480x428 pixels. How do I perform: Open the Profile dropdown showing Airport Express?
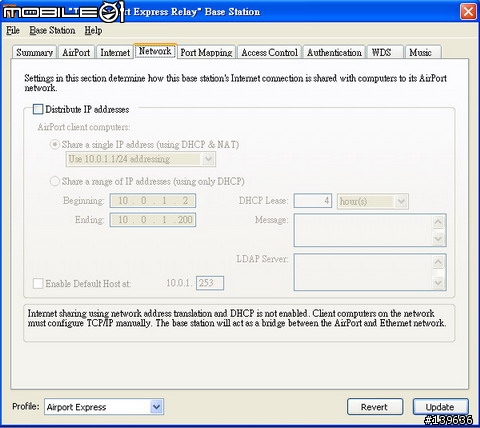(104, 407)
